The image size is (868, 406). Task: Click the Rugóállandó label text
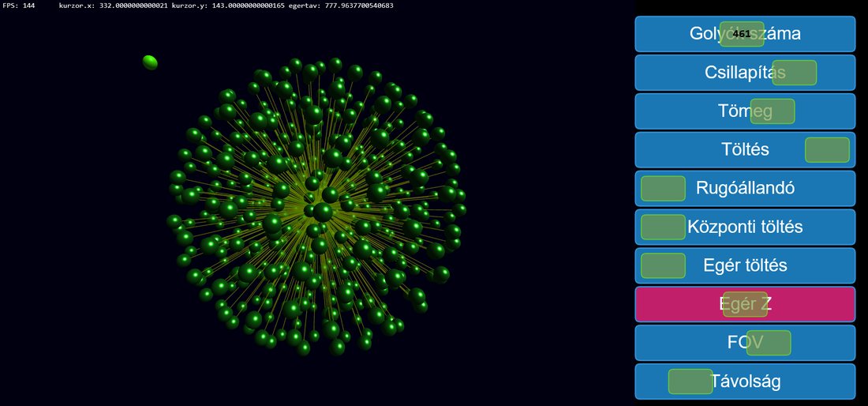click(745, 189)
